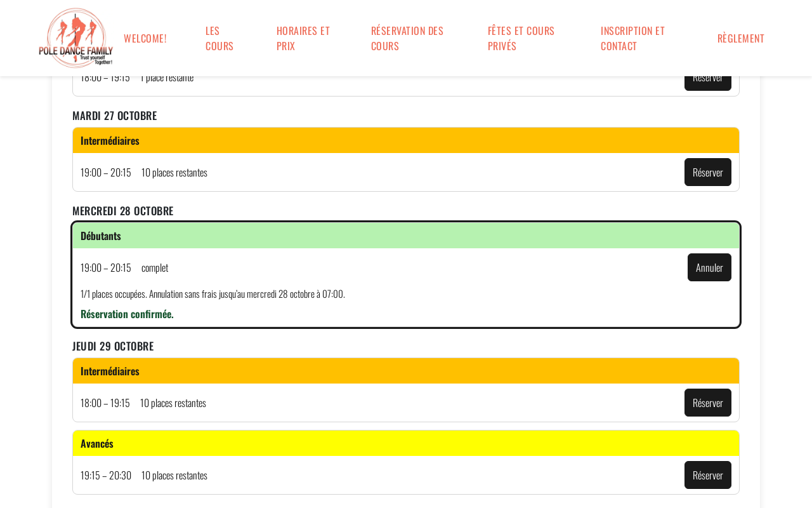Open the Règlement page

pos(741,38)
